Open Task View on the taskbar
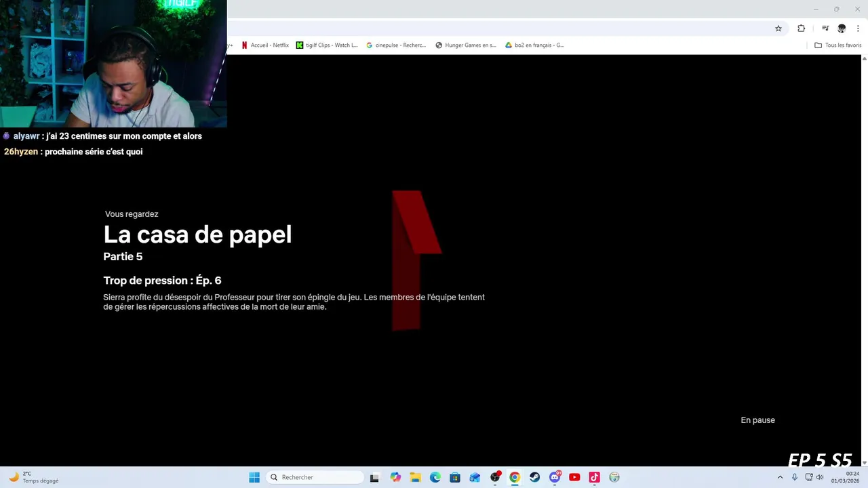868x488 pixels. [374, 477]
